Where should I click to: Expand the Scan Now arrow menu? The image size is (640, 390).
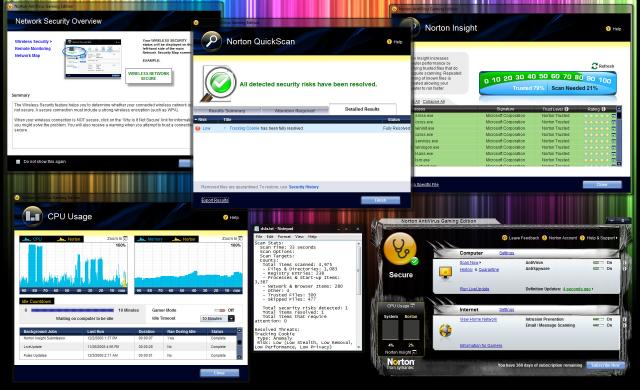[480, 263]
